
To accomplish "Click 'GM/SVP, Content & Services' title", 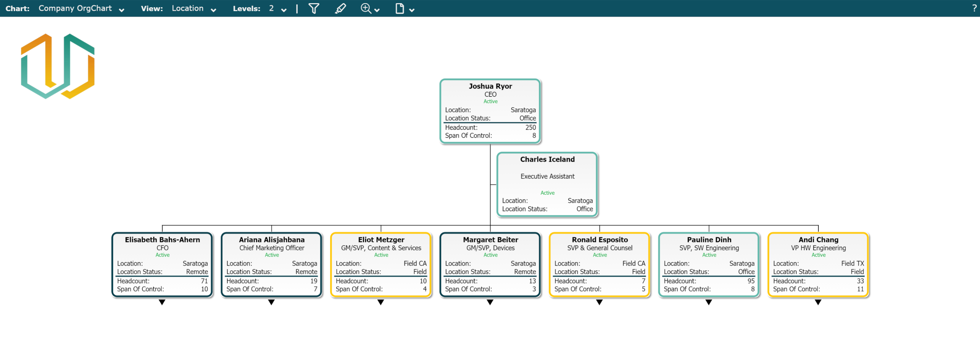I will 381,248.
